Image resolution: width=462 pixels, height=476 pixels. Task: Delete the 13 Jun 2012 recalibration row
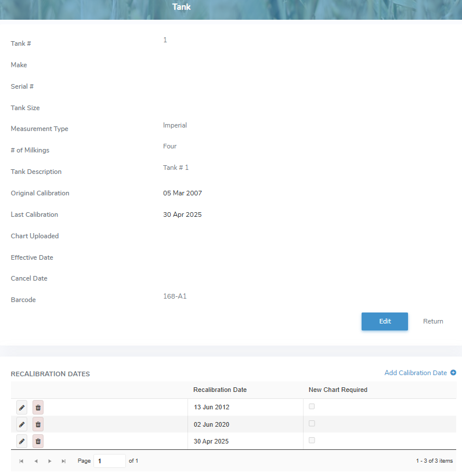click(x=38, y=408)
